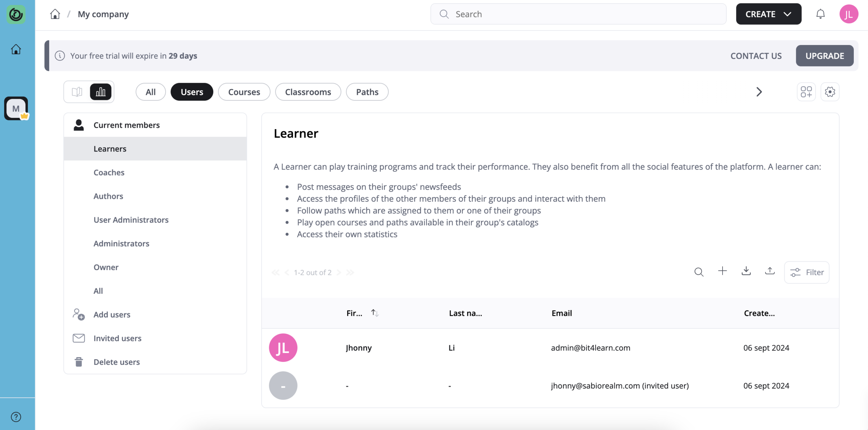This screenshot has height=430, width=868.
Task: Click the grid view layout icon
Action: [x=806, y=91]
